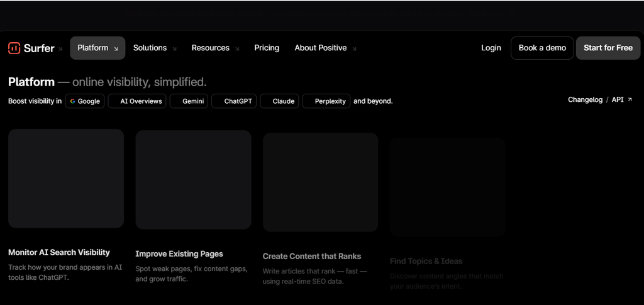Open the Create Content that Ranks card image
Viewport: 644px width, 305px height.
point(320,182)
